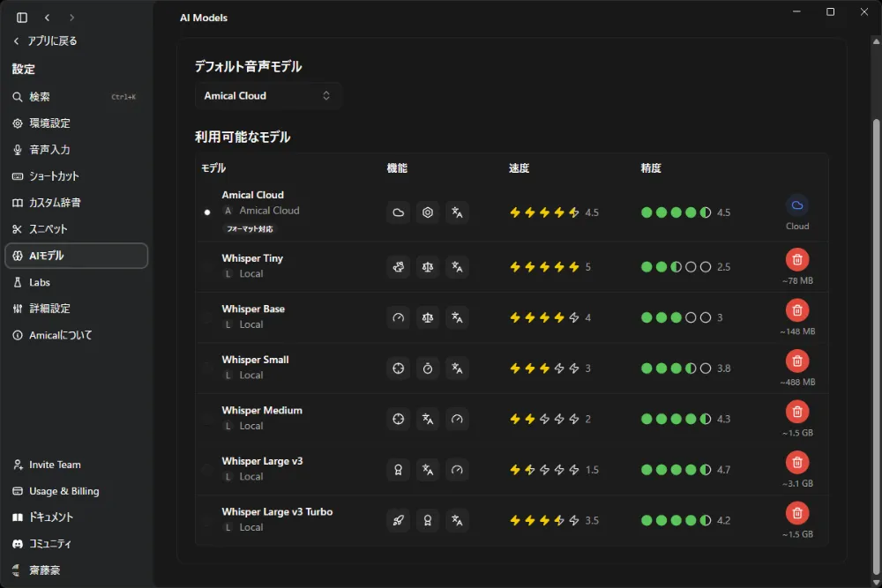The width and height of the screenshot is (882, 588).
Task: Go back with the left arrow
Action: tap(48, 18)
